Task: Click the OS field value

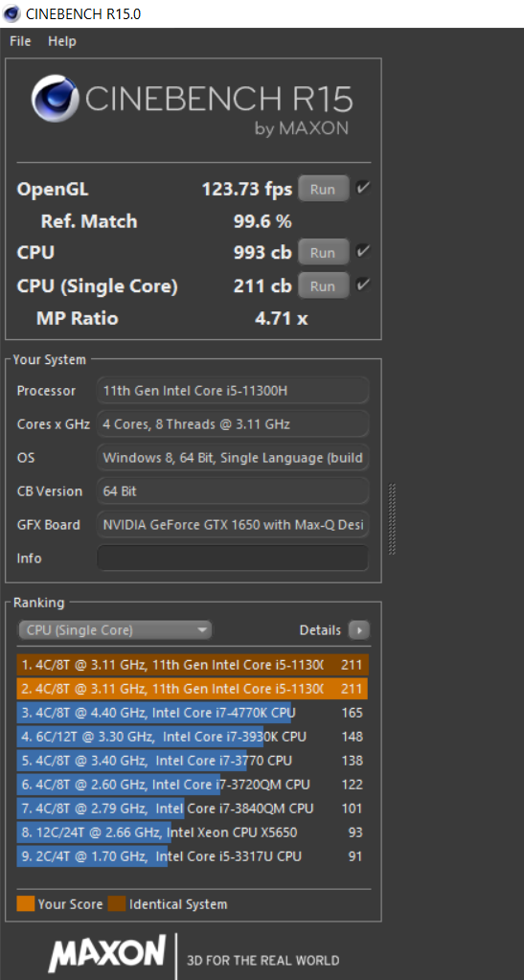Action: [x=233, y=458]
